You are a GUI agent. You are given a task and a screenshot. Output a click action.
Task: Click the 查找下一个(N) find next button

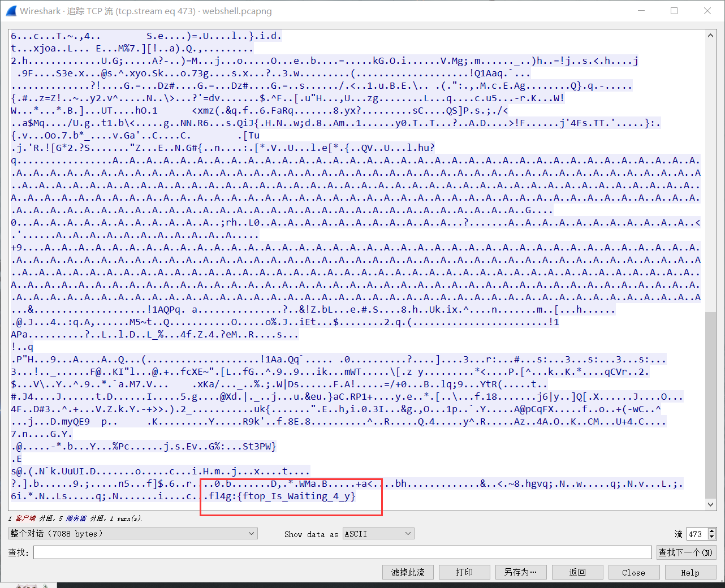point(685,552)
